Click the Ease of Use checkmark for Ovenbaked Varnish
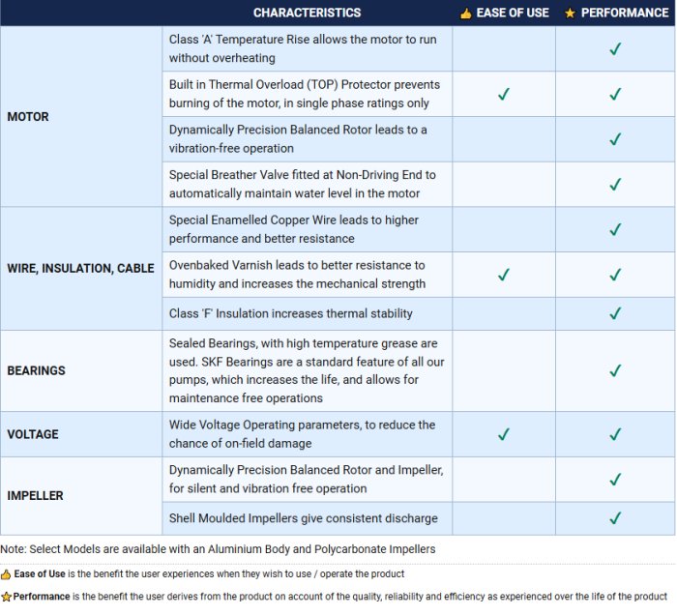This screenshot has height=616, width=677. coord(503,275)
